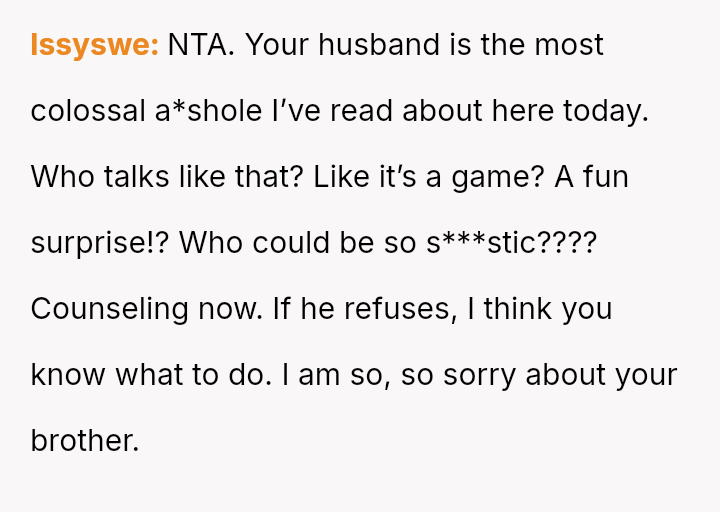Open the Issyswe username profile link
720x512 pixels.
coord(94,45)
